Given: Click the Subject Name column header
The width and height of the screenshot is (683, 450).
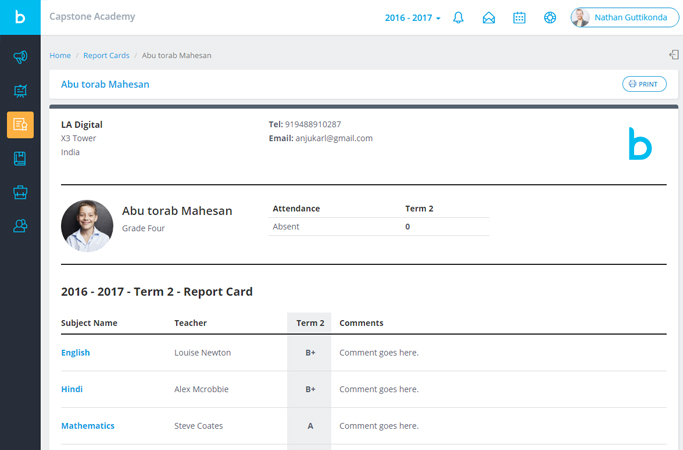Looking at the screenshot, I should click(x=89, y=323).
